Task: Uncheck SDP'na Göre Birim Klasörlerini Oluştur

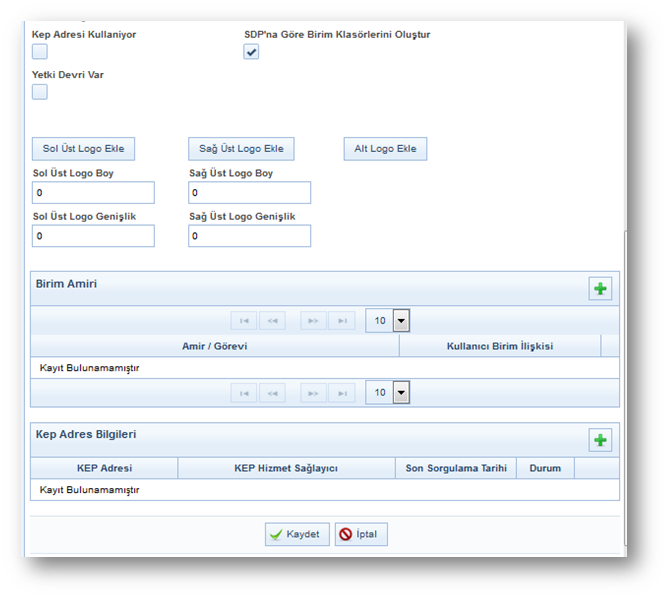Action: [x=251, y=52]
